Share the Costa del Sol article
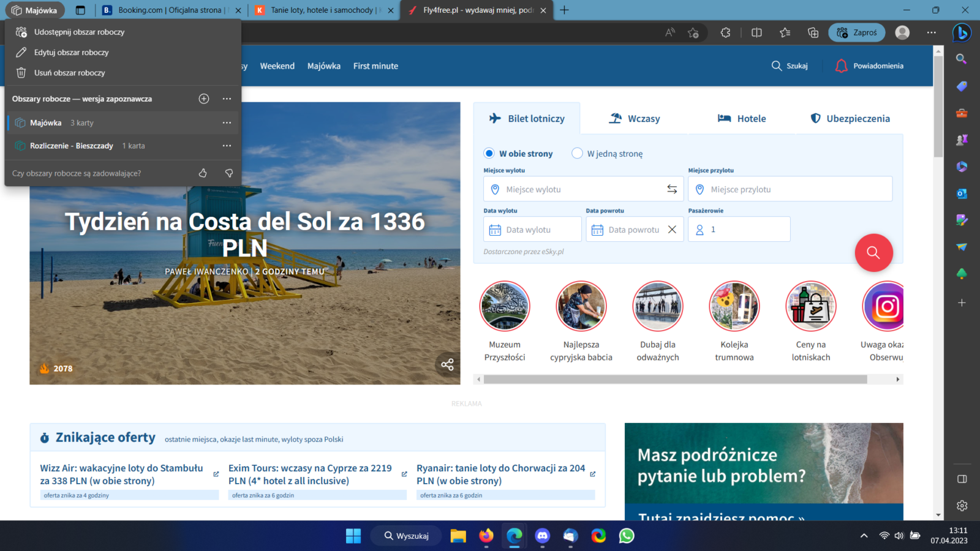Screen dimensions: 980x551 (x=447, y=364)
